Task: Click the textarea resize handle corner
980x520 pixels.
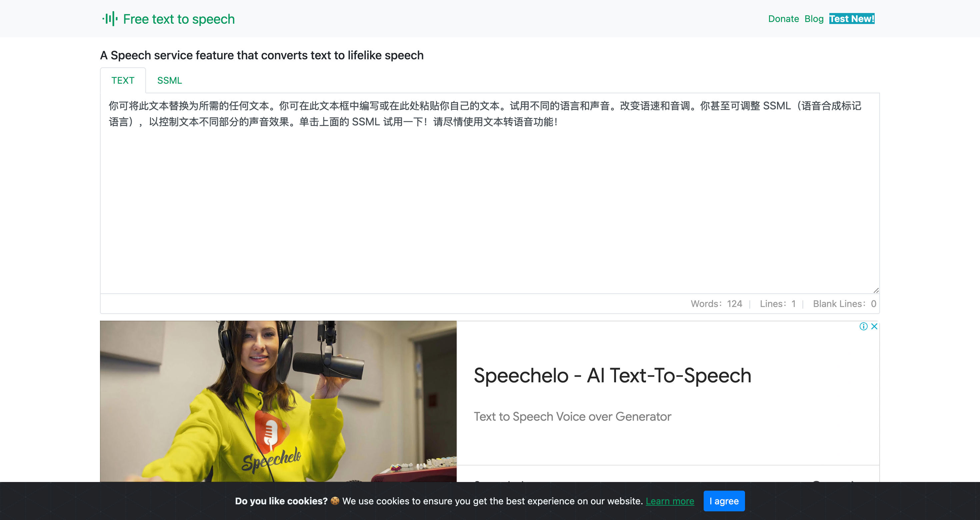Action: pyautogui.click(x=876, y=290)
